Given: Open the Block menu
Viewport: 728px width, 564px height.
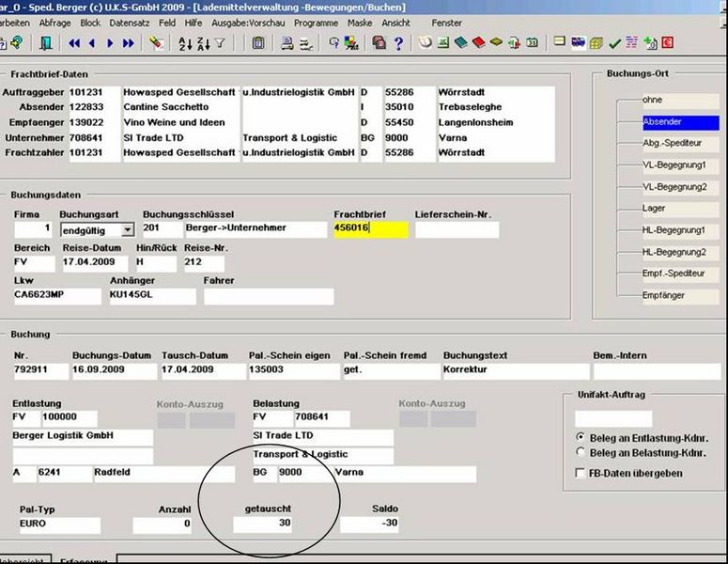Looking at the screenshot, I should pos(90,23).
